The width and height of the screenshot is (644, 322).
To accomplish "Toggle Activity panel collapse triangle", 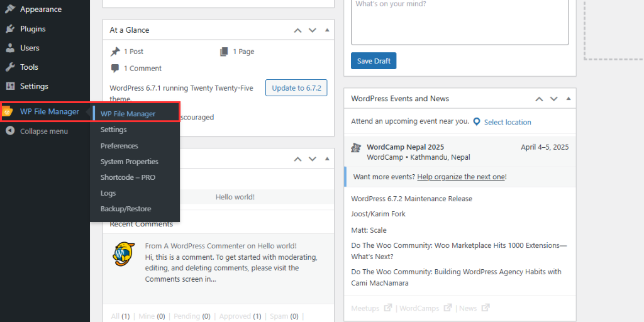I will click(x=327, y=159).
